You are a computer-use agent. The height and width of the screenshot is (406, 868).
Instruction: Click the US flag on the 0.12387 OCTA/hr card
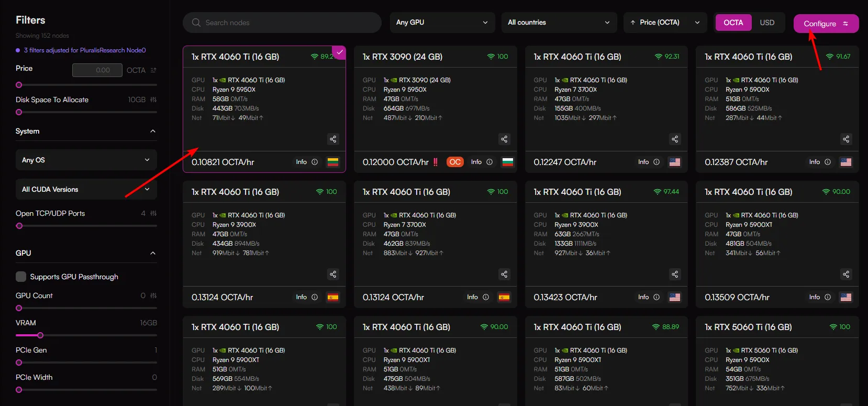846,162
